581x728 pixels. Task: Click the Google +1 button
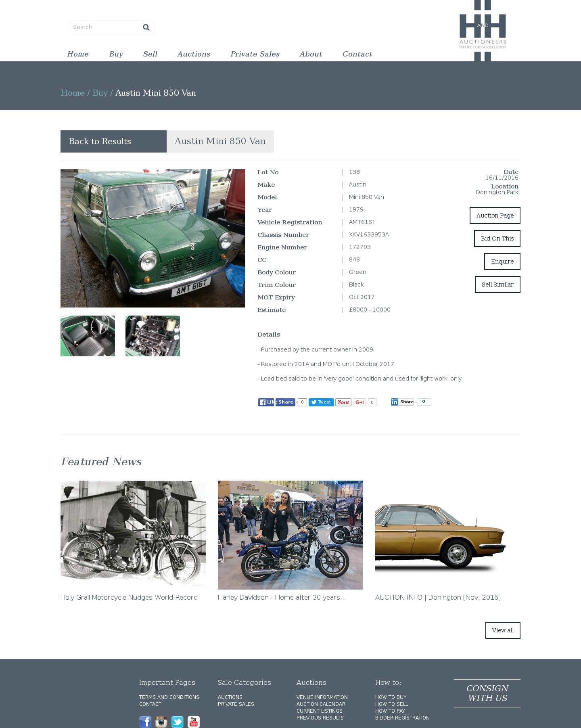[x=359, y=402]
